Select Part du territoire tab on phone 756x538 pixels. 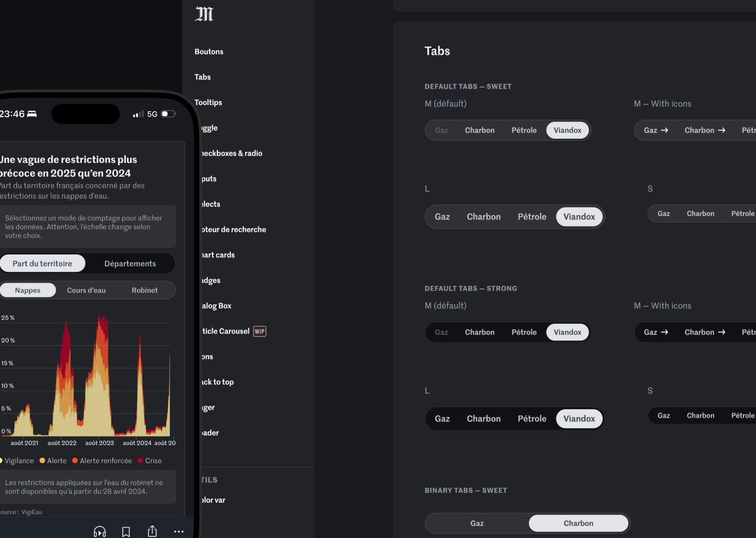click(x=43, y=264)
